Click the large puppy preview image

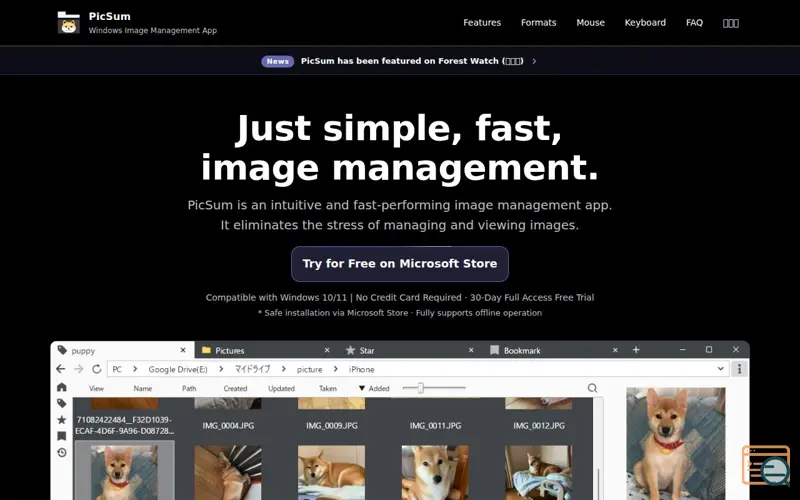(x=676, y=443)
